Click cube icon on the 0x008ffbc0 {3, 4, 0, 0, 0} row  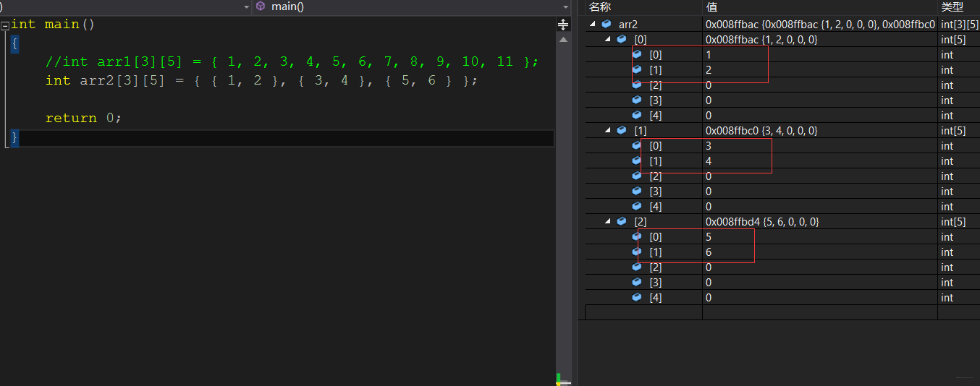click(622, 130)
